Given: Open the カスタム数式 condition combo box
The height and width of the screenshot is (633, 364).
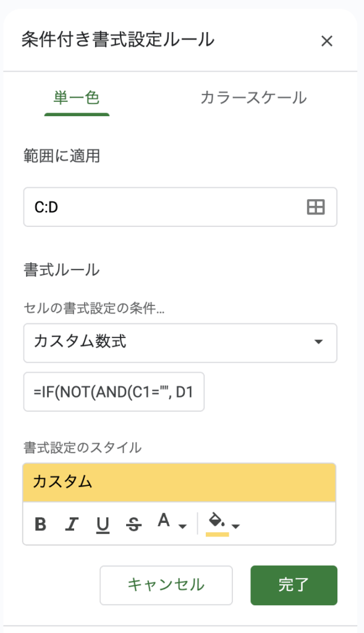Looking at the screenshot, I should pyautogui.click(x=180, y=342).
